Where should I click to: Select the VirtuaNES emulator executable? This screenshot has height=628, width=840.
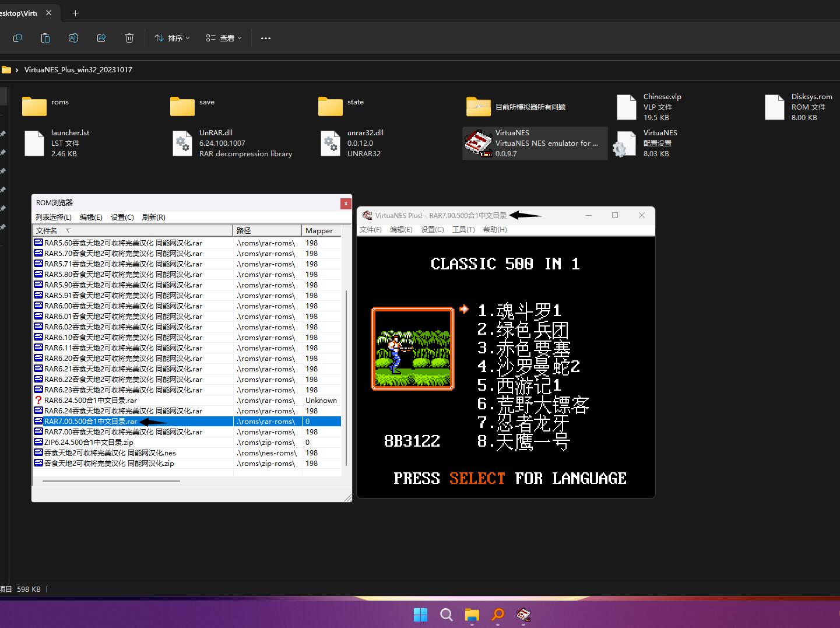(x=535, y=143)
